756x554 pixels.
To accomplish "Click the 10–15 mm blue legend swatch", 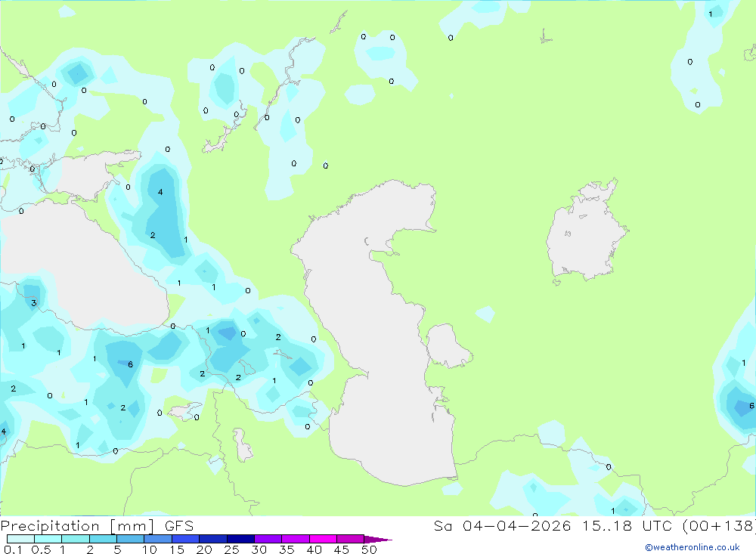I will click(x=158, y=539).
